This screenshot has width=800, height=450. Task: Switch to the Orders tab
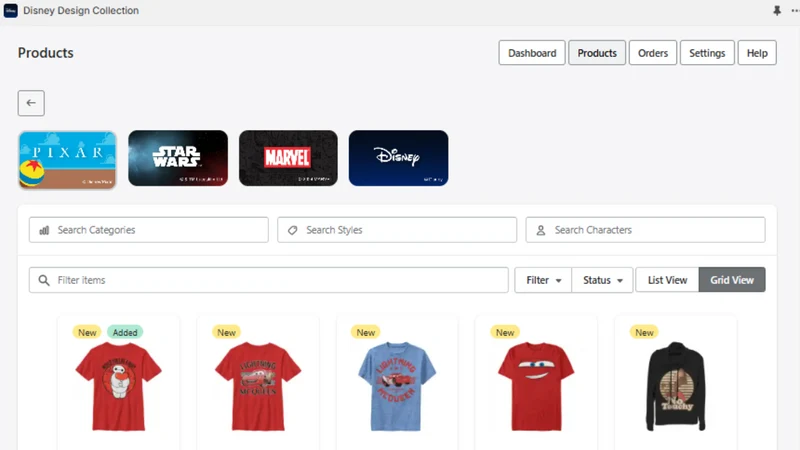pyautogui.click(x=653, y=53)
